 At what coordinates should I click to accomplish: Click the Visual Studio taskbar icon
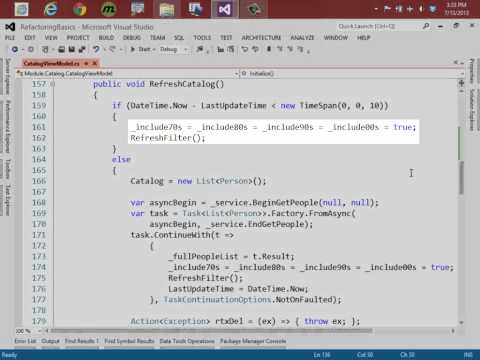click(225, 9)
